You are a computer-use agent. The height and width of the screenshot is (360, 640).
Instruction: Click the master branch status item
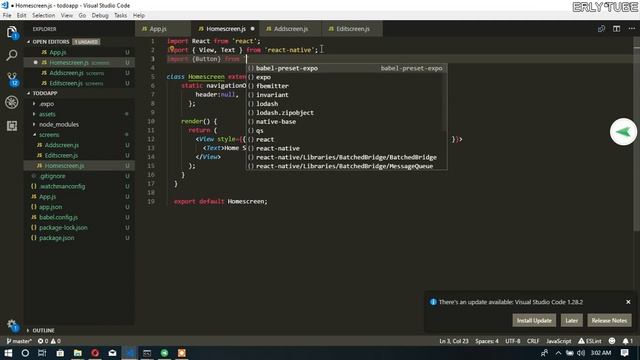19,341
